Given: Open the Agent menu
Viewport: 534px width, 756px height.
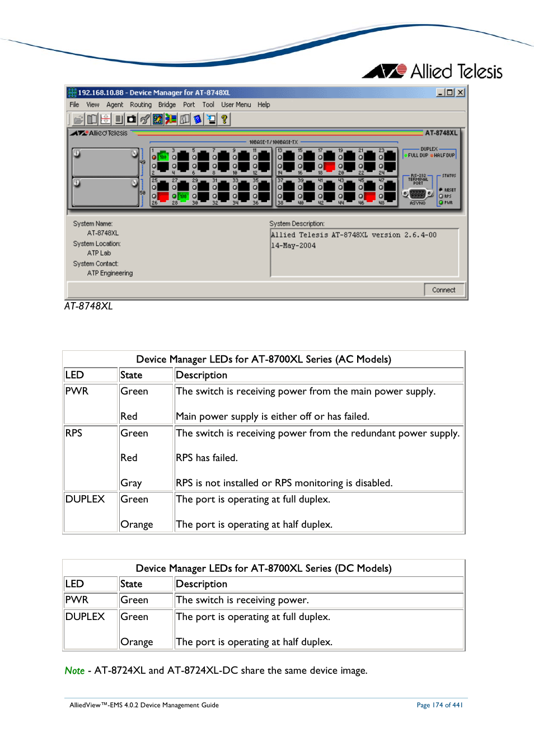Looking at the screenshot, I should point(115,105).
